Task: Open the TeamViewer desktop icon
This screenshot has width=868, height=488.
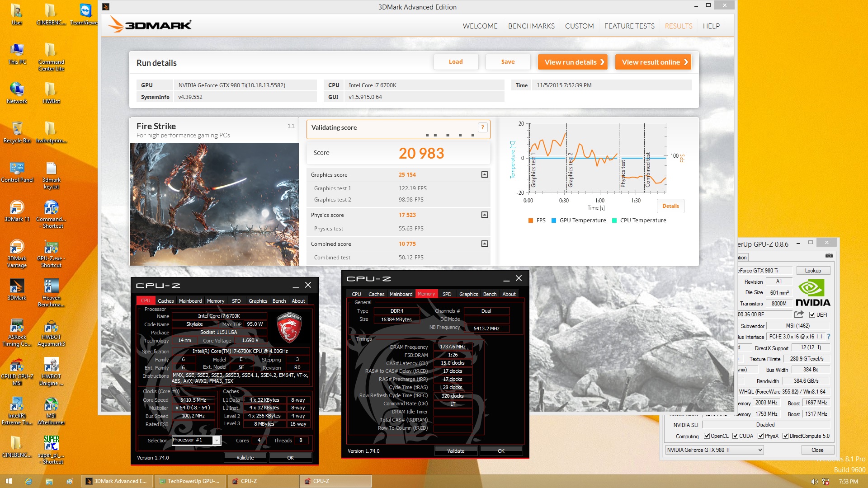Action: coord(85,14)
